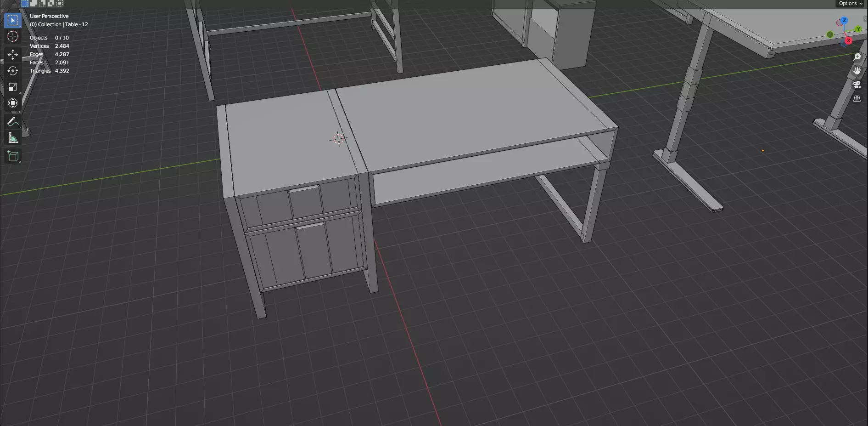Click the Triangles '4,392' statistic
868x426 pixels.
(62, 71)
